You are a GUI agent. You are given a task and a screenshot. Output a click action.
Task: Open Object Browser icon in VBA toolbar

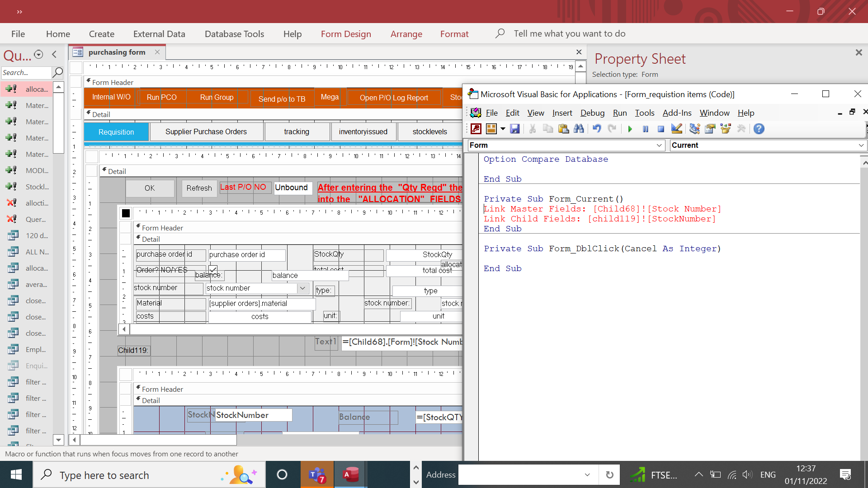click(726, 129)
